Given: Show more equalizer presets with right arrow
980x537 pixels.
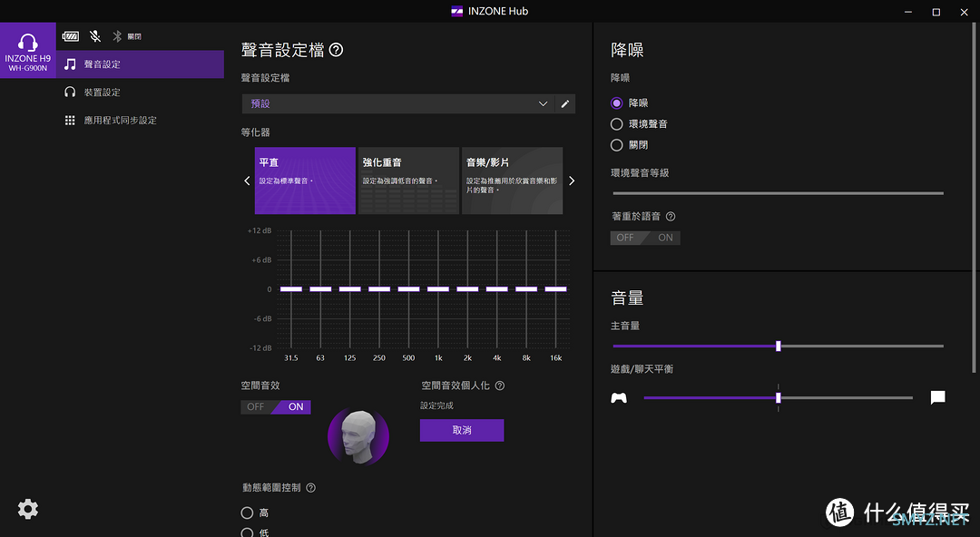Looking at the screenshot, I should (572, 181).
